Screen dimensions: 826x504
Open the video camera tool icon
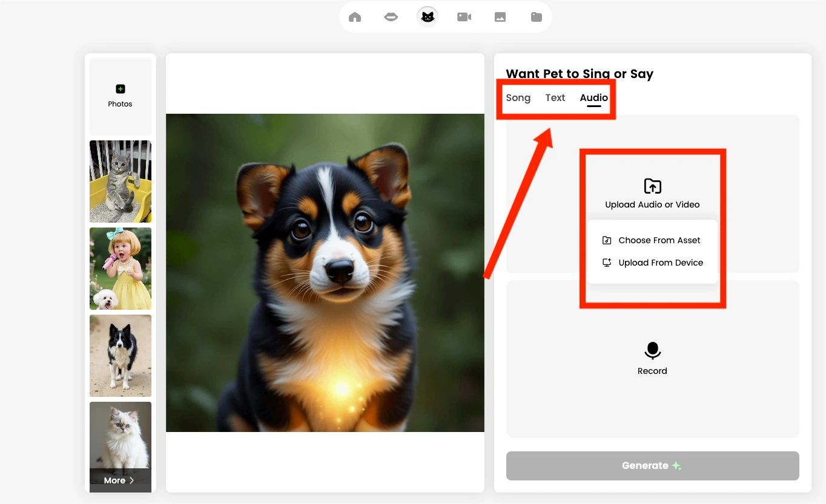tap(464, 16)
